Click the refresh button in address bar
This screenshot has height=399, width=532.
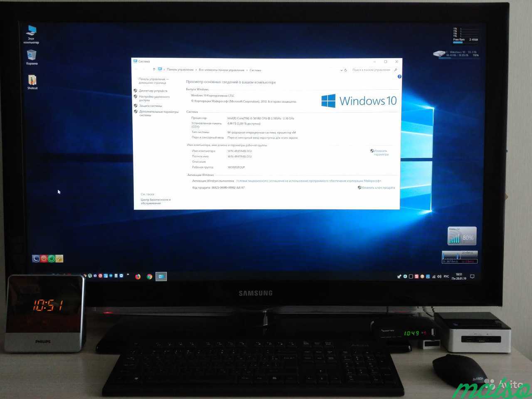coord(345,70)
